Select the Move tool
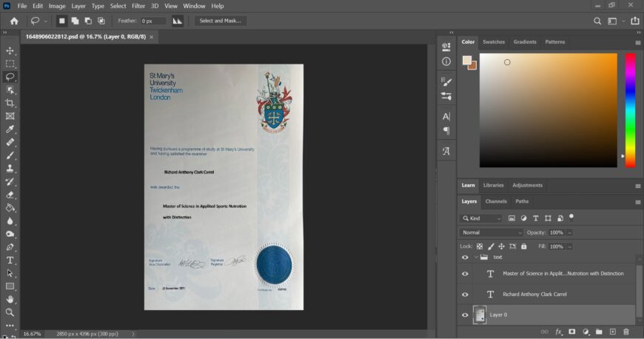 pos(10,51)
